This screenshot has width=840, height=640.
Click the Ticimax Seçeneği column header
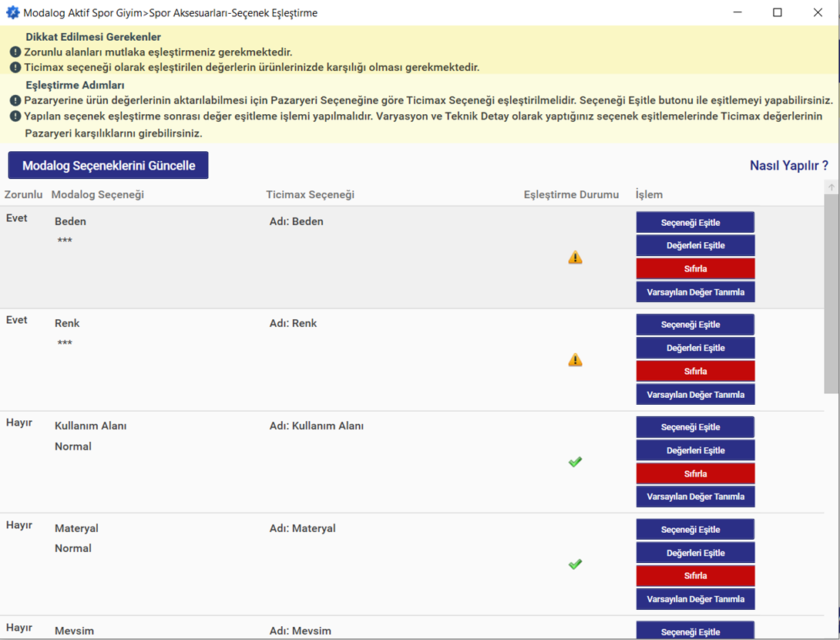pos(310,194)
